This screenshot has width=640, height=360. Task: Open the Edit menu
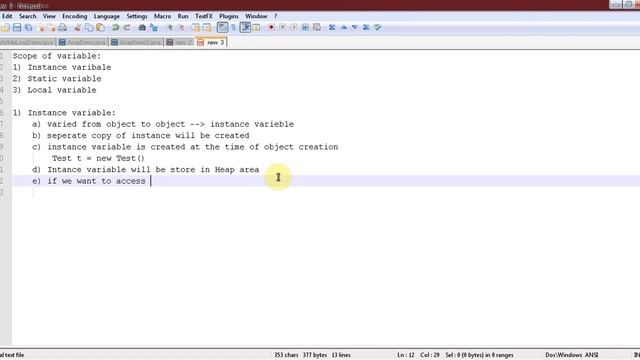(x=7, y=16)
